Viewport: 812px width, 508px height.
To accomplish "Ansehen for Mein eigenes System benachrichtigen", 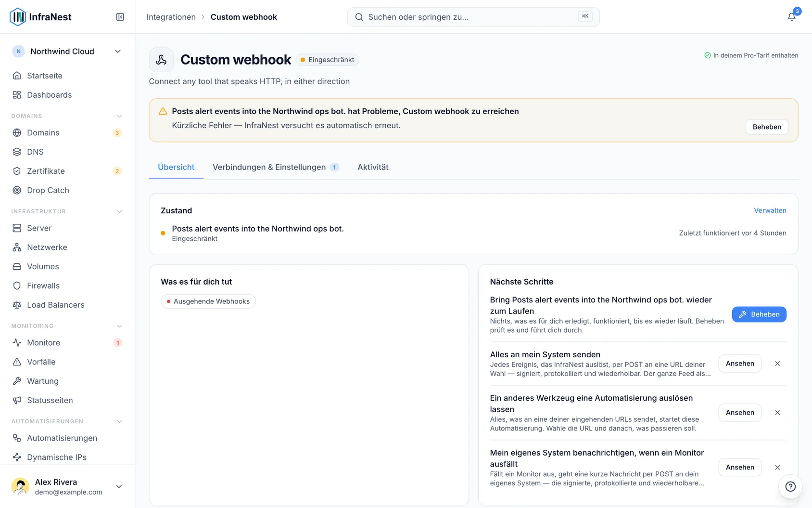I will (740, 467).
